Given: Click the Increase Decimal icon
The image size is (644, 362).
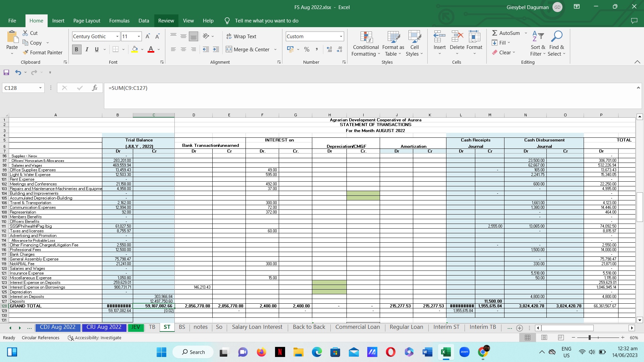Looking at the screenshot, I should click(x=329, y=49).
